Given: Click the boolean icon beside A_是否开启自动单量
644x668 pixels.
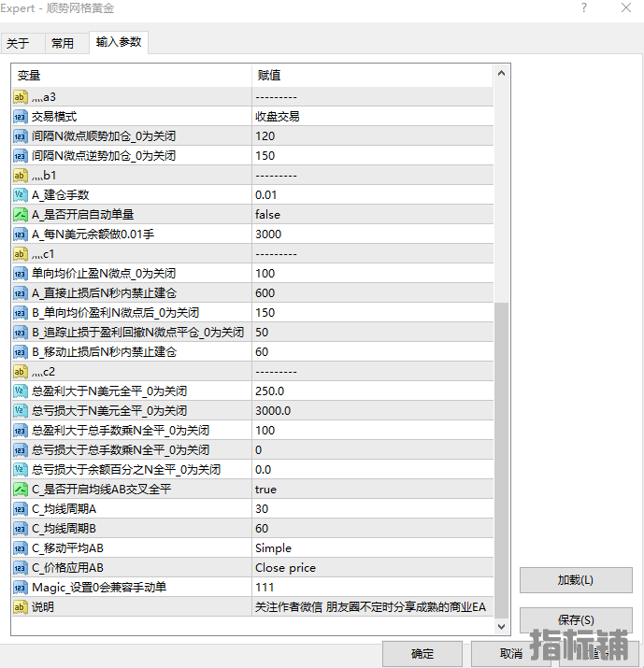Looking at the screenshot, I should (x=20, y=215).
